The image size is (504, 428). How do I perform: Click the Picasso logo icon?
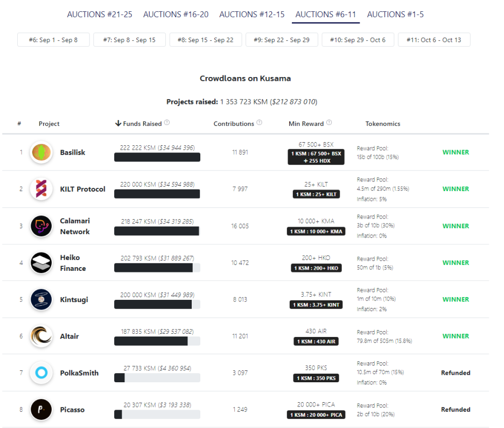click(41, 409)
